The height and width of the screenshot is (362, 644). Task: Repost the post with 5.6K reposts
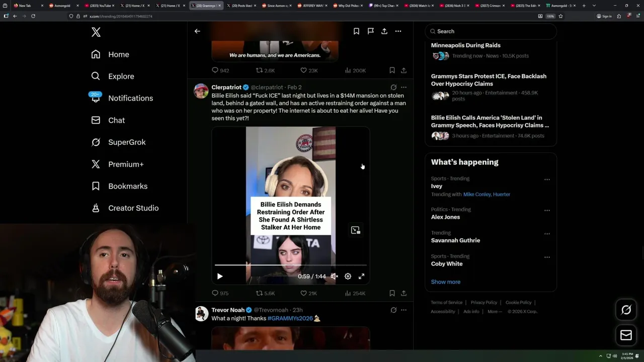pos(265,293)
